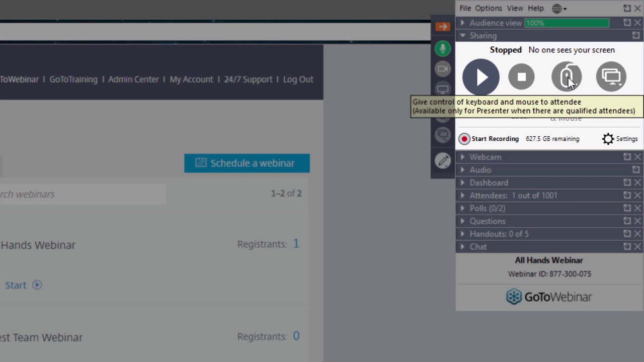The width and height of the screenshot is (644, 362).
Task: Click the screen share icon in grab tab
Action: (443, 89)
